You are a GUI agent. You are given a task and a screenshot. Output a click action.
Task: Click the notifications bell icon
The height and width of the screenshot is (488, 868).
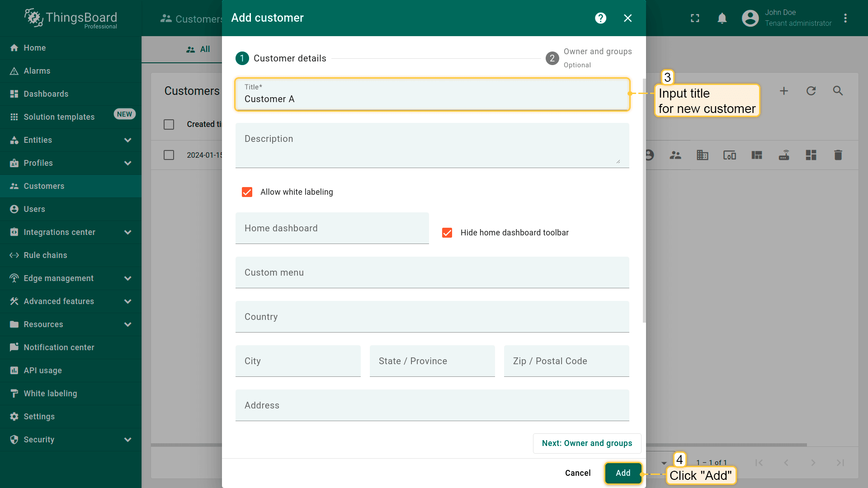pyautogui.click(x=722, y=18)
